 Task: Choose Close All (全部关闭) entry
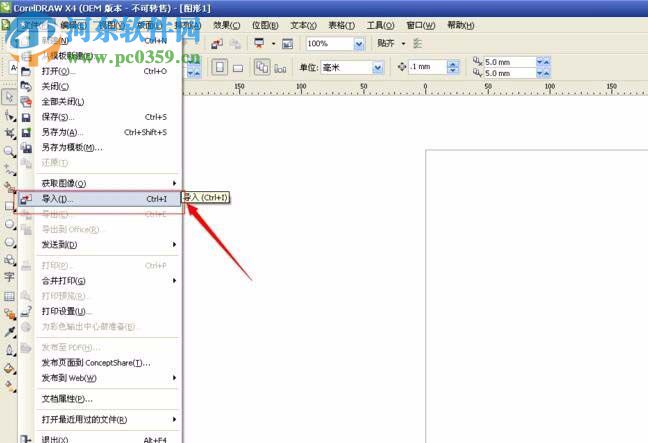click(x=99, y=102)
